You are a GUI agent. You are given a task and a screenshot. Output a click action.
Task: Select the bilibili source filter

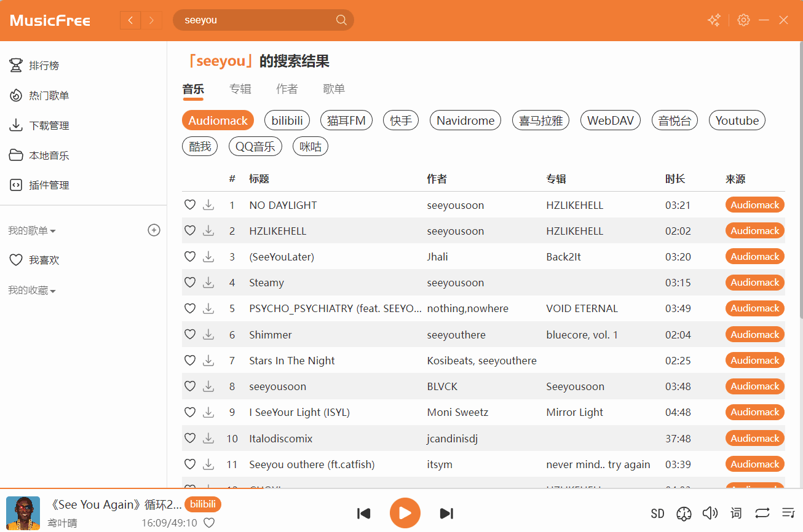click(287, 120)
